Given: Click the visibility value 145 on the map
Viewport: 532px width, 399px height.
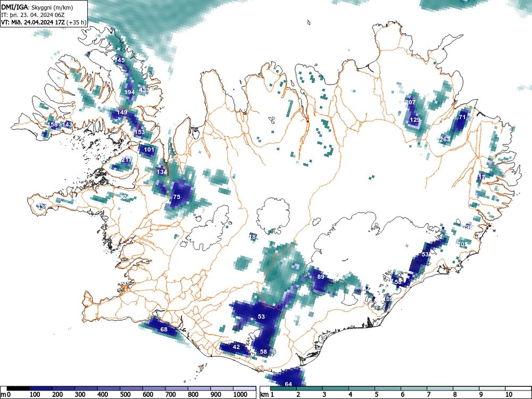Looking at the screenshot, I should coord(120,60).
